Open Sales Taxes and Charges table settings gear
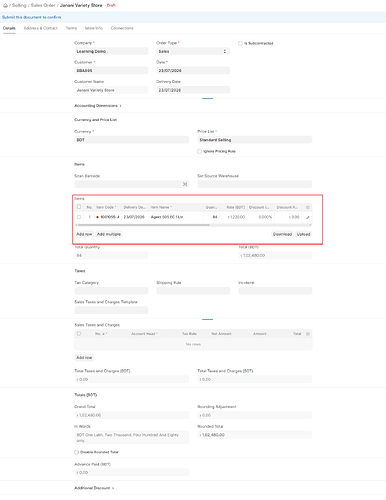This screenshot has height=500, width=386. (308, 334)
